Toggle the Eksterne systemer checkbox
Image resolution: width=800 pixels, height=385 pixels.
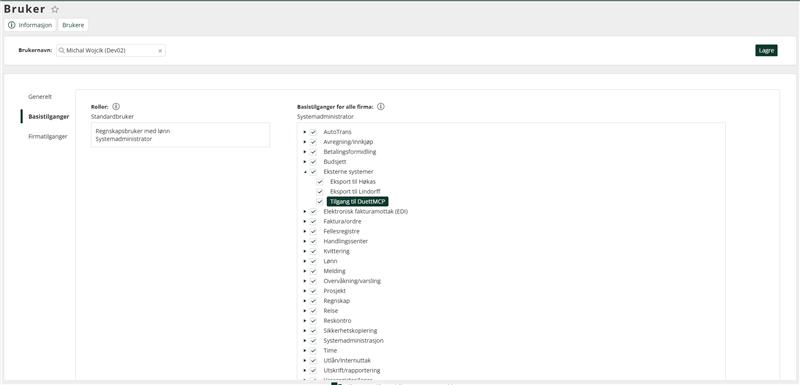pyautogui.click(x=313, y=172)
